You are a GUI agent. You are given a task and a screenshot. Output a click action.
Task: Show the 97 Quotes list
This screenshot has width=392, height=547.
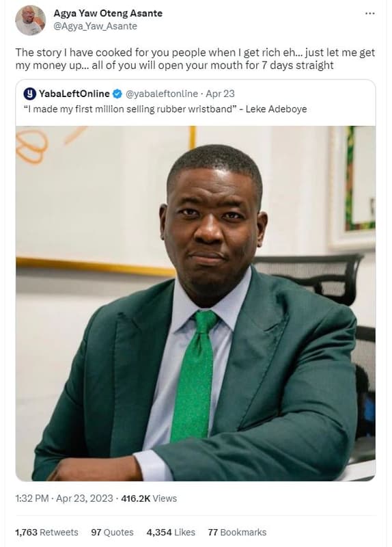coord(112,533)
